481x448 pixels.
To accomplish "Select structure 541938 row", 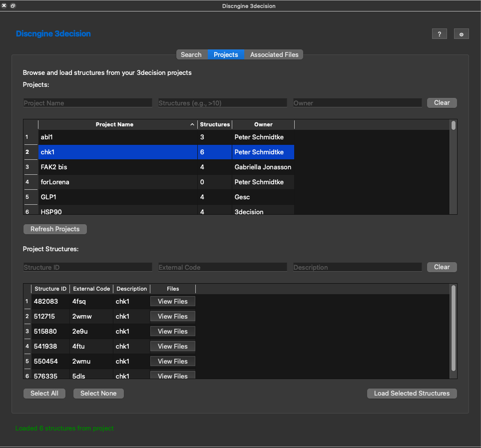I will pyautogui.click(x=113, y=347).
